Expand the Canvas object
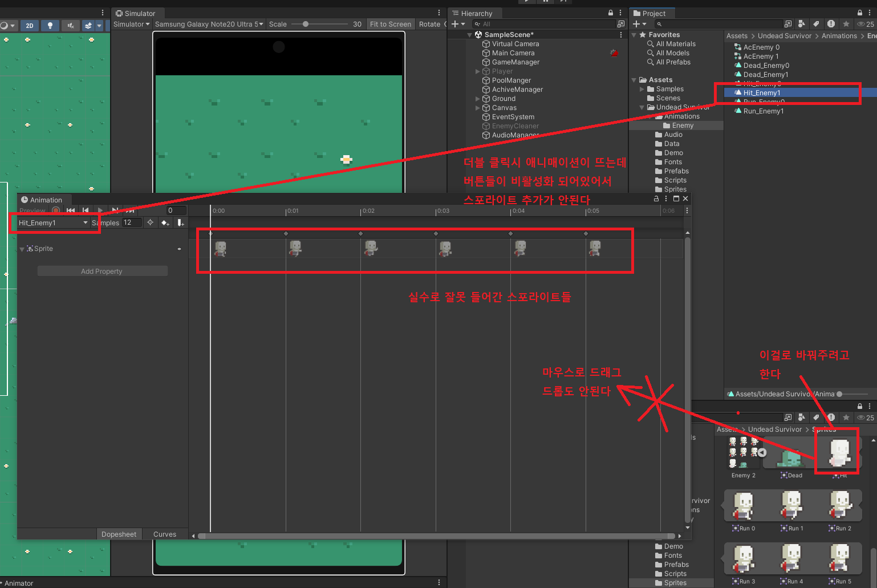This screenshot has height=588, width=877. (478, 108)
